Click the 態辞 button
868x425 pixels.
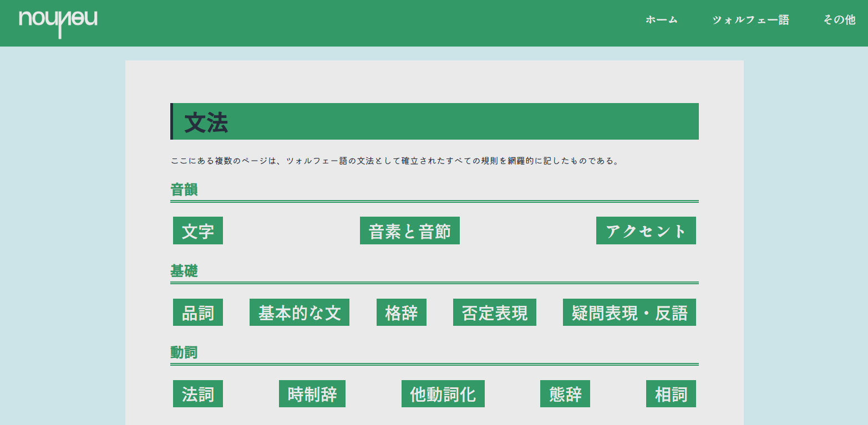point(565,394)
